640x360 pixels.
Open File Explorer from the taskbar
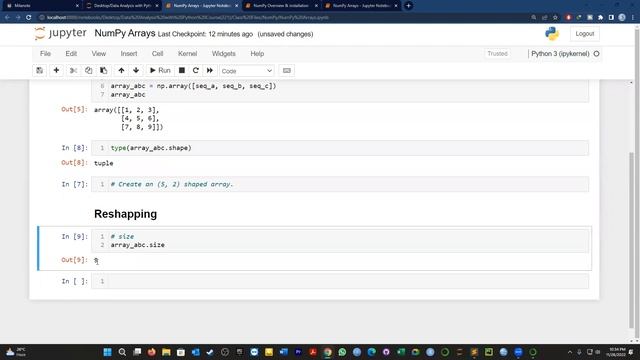pos(166,352)
